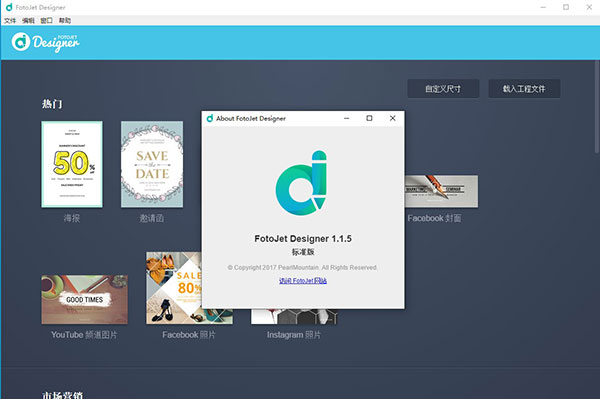Select the Save the Date invitation thumbnail
This screenshot has width=600, height=399.
(x=152, y=164)
